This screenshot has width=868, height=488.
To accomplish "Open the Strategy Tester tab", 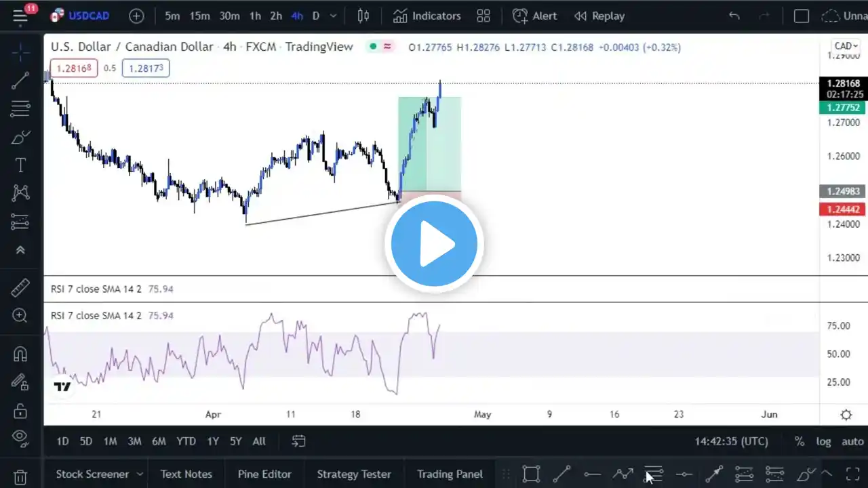I will 354,474.
